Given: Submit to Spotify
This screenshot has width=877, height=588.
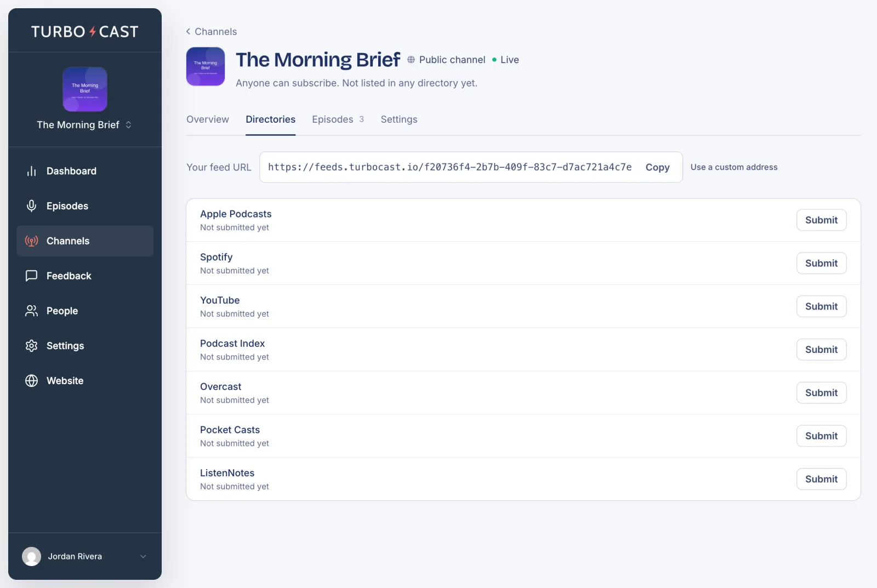Looking at the screenshot, I should [x=821, y=263].
